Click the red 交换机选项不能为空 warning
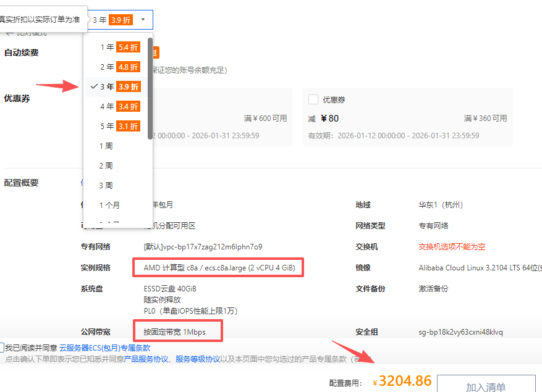 point(452,247)
